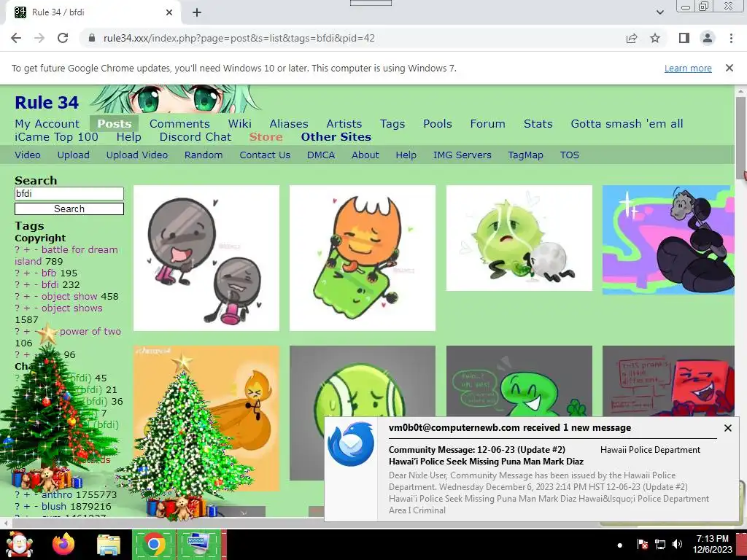Image resolution: width=747 pixels, height=560 pixels.
Task: Visit the Forum
Action: pyautogui.click(x=487, y=124)
